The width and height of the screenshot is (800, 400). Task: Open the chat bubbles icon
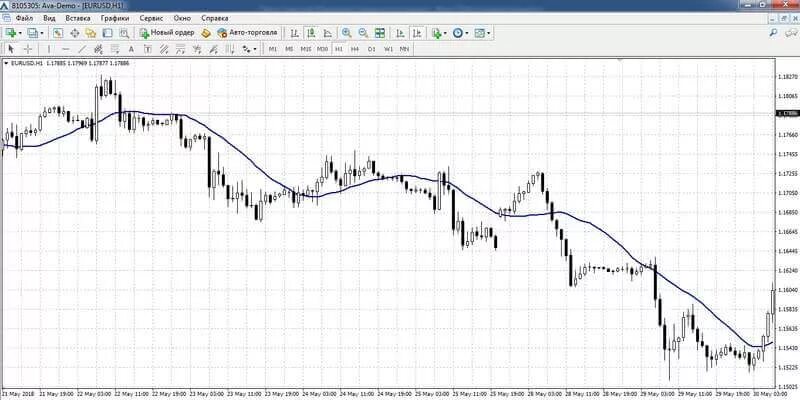tap(790, 33)
